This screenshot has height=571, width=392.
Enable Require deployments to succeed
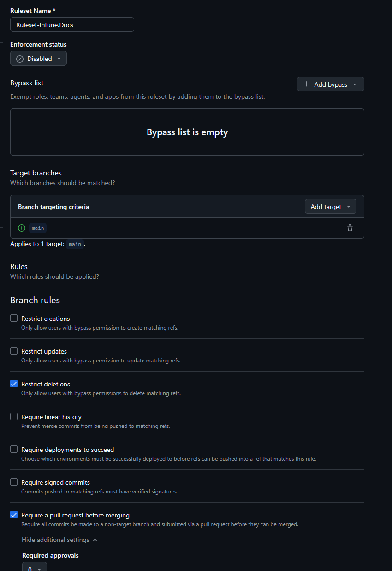point(13,449)
